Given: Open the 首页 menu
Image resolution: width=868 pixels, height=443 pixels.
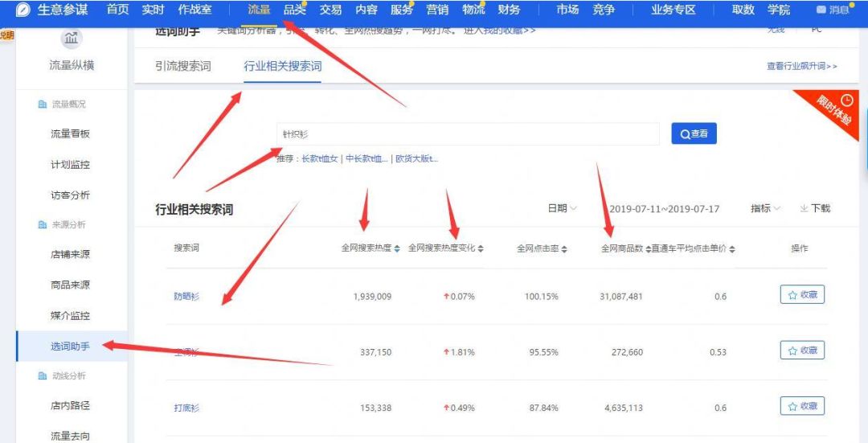Looking at the screenshot, I should click(117, 10).
